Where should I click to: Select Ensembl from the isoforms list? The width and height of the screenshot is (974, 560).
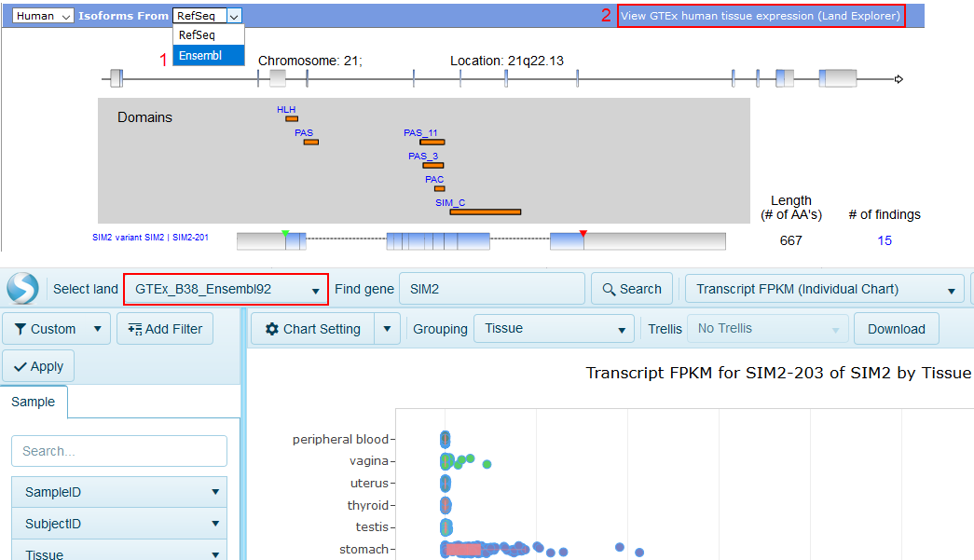pyautogui.click(x=200, y=55)
